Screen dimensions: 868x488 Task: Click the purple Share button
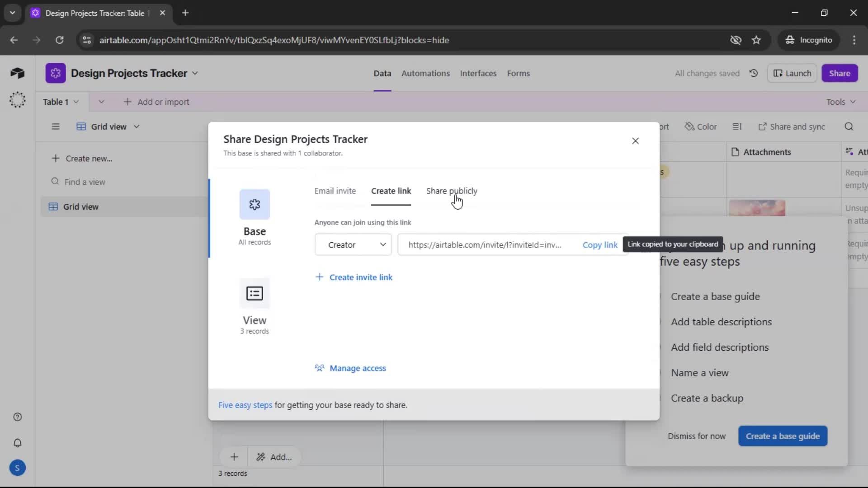840,73
